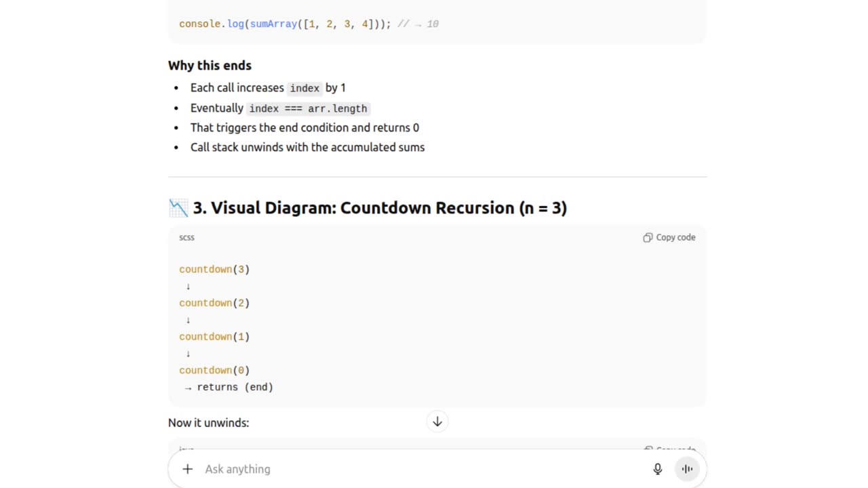Click the countdown(2) line in diagram
Image resolution: width=868 pixels, height=488 pixels.
tap(214, 303)
